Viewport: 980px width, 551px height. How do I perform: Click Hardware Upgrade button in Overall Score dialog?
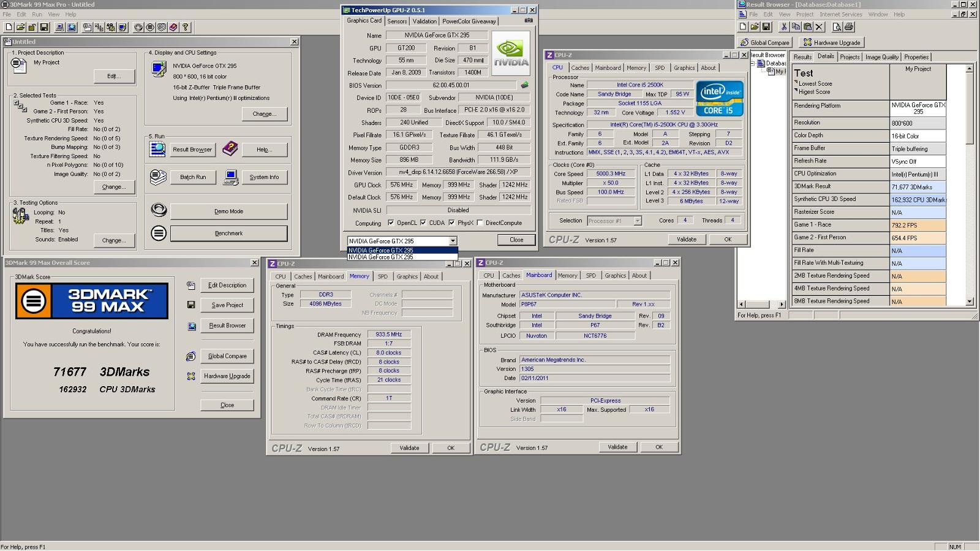pos(227,376)
